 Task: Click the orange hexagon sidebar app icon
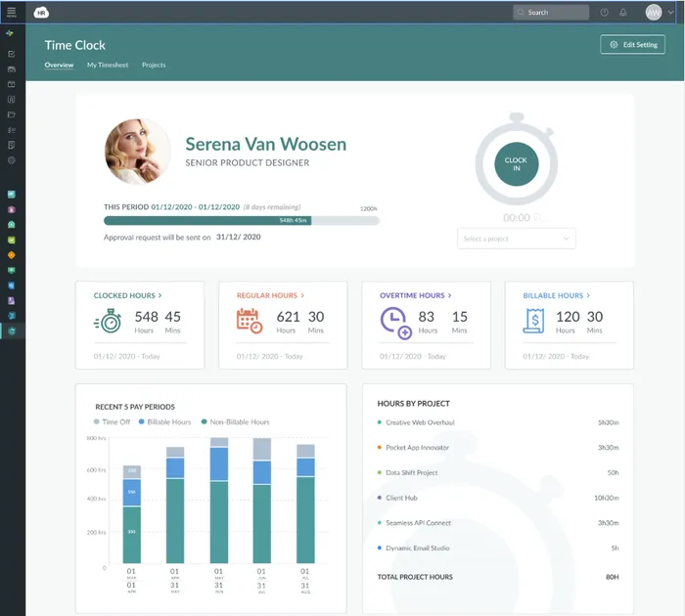pyautogui.click(x=12, y=255)
